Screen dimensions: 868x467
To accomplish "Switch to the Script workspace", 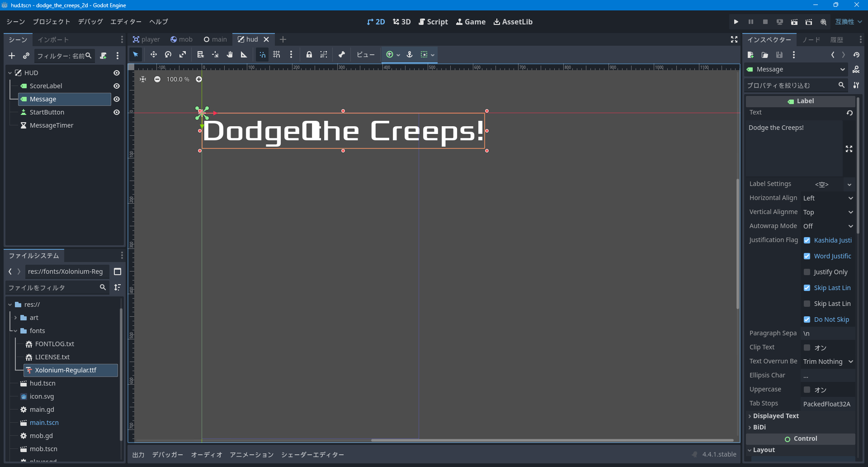I will tap(433, 22).
